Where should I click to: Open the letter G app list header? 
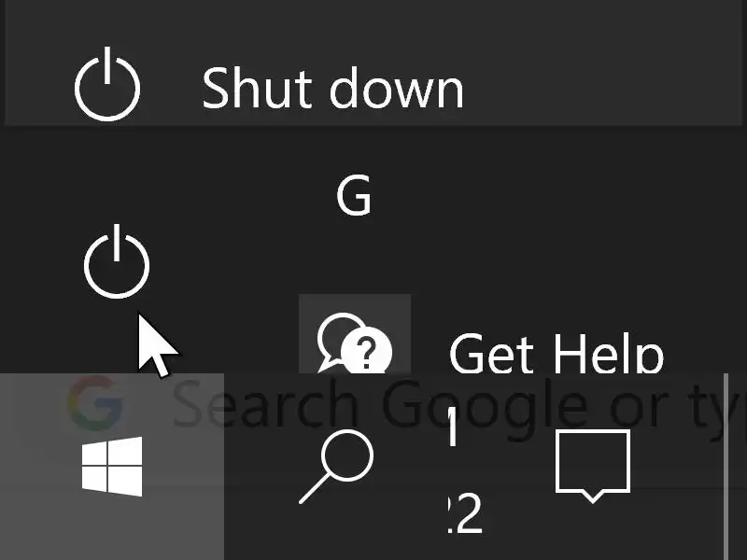point(353,197)
